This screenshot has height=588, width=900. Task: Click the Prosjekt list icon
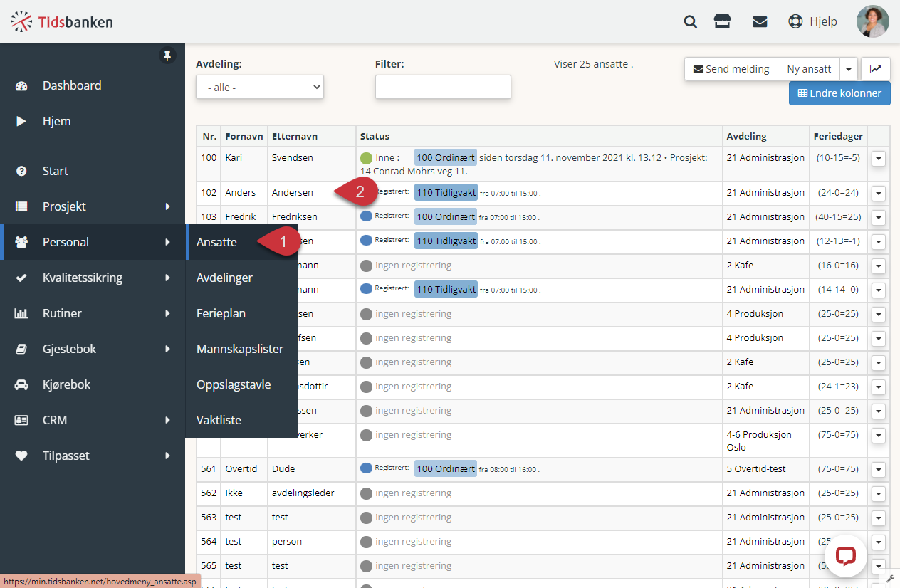point(21,206)
